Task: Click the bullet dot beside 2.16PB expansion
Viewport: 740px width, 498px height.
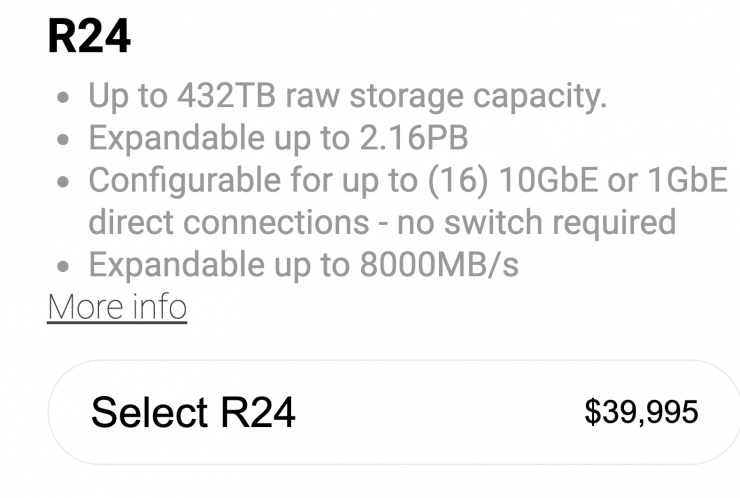Action: tap(64, 141)
